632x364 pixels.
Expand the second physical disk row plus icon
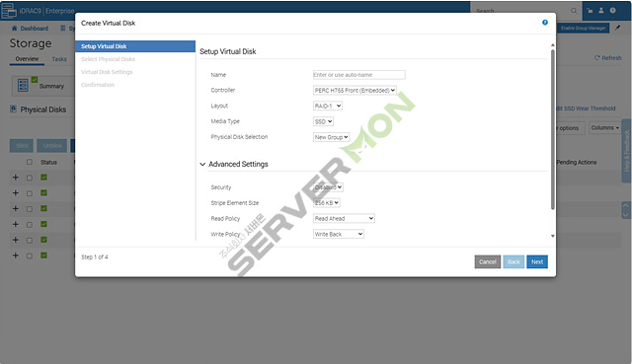pyautogui.click(x=16, y=193)
